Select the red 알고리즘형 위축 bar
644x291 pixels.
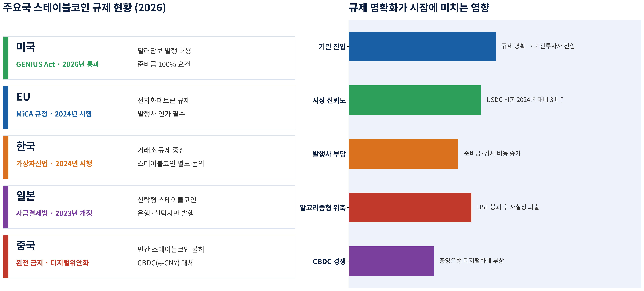click(x=410, y=208)
